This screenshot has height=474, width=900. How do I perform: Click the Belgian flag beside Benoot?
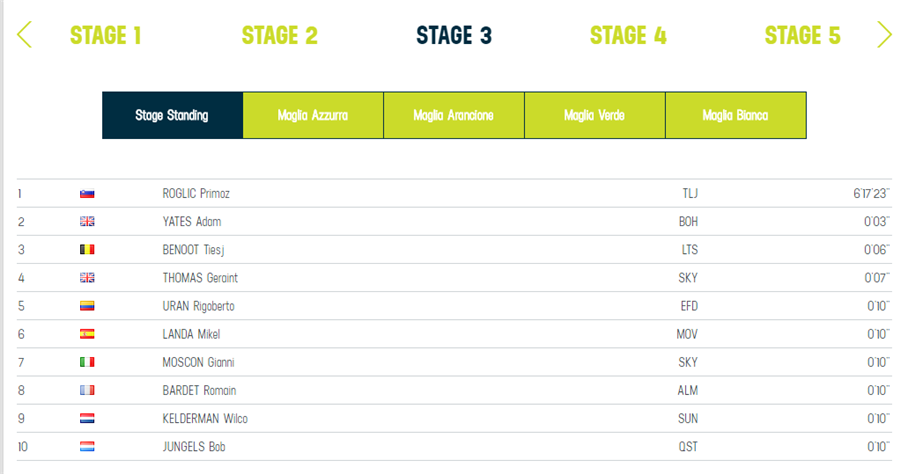point(87,250)
